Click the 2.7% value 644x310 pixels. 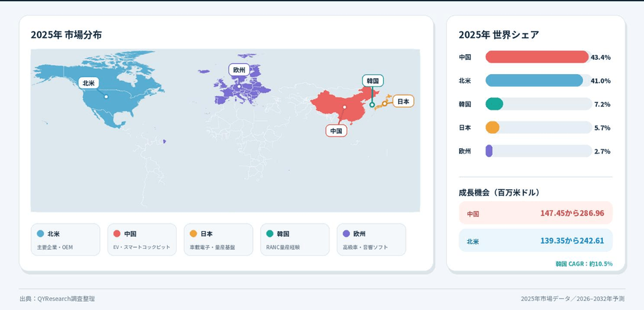(x=602, y=152)
